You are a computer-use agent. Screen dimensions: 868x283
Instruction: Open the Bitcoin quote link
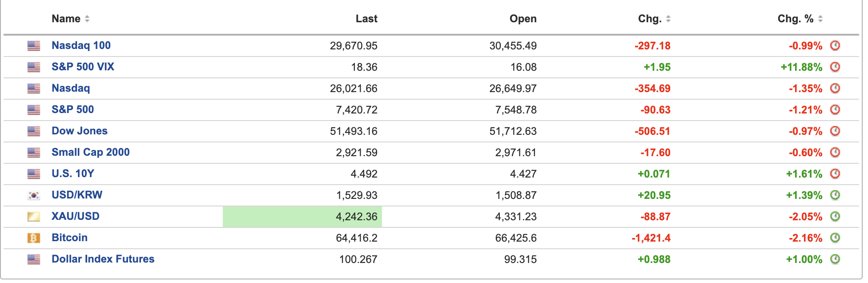[69, 238]
